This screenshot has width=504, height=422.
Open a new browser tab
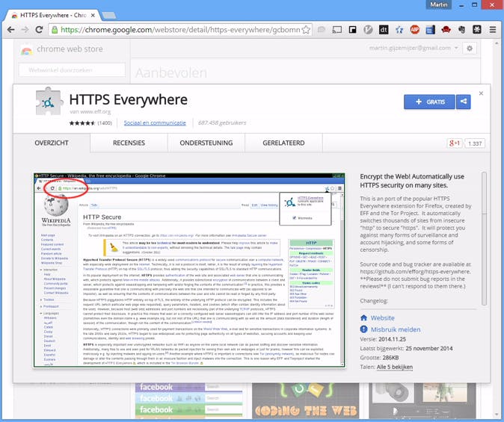109,15
